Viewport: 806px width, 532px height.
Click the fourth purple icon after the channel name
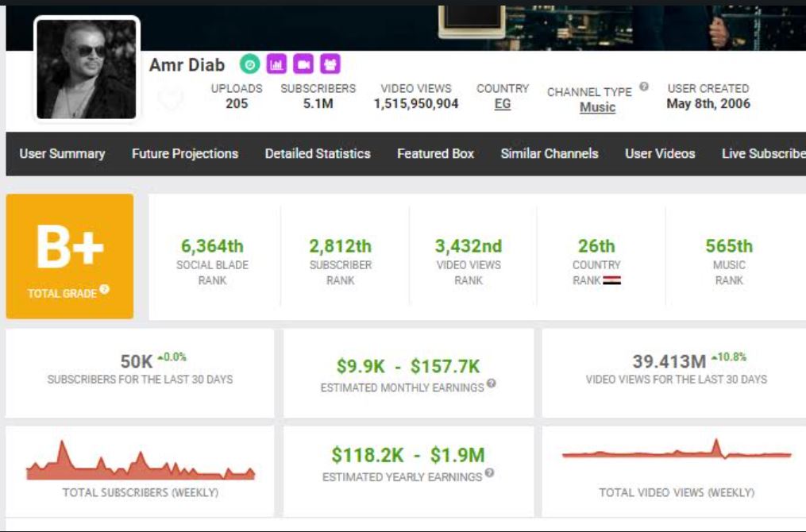click(x=330, y=64)
